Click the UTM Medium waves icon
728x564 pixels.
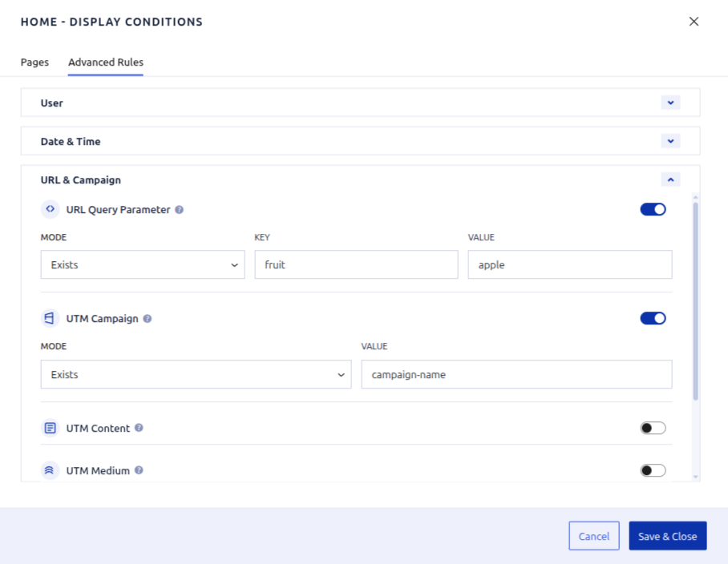(49, 470)
